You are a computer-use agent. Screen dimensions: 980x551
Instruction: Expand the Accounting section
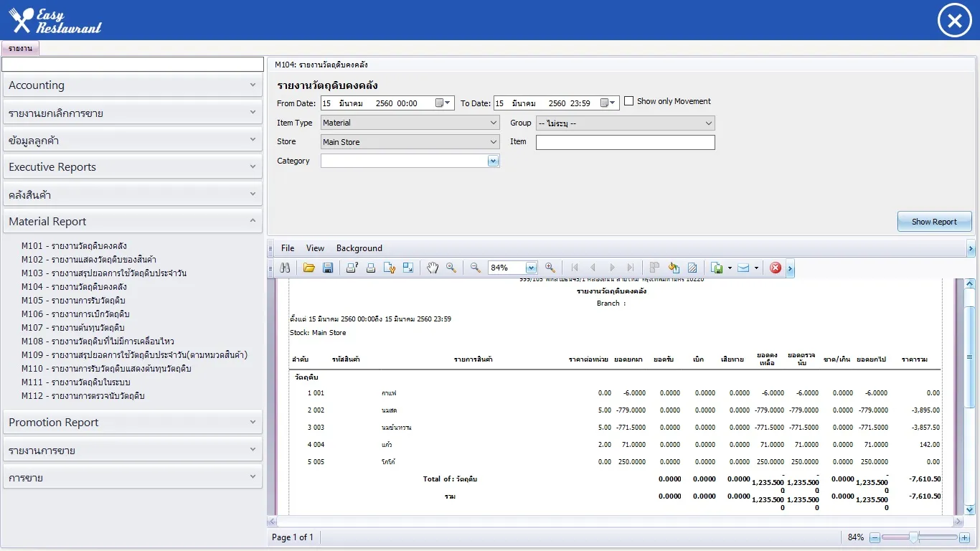(133, 85)
